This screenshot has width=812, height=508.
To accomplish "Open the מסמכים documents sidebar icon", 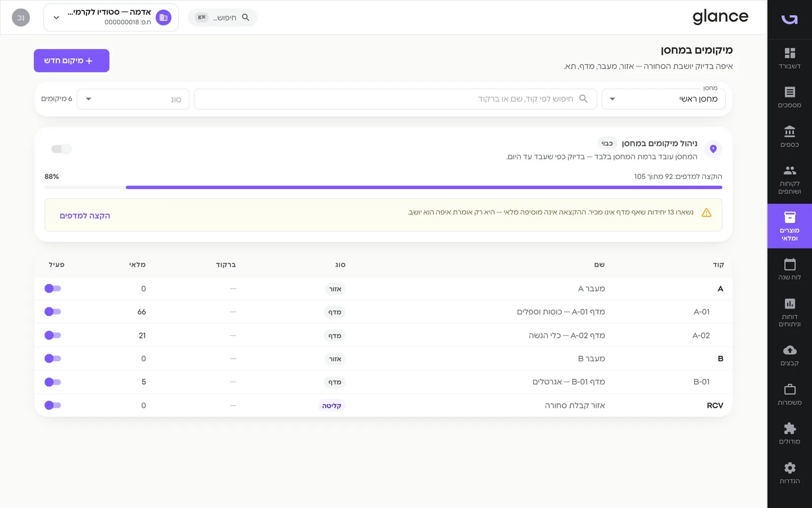I will click(790, 92).
